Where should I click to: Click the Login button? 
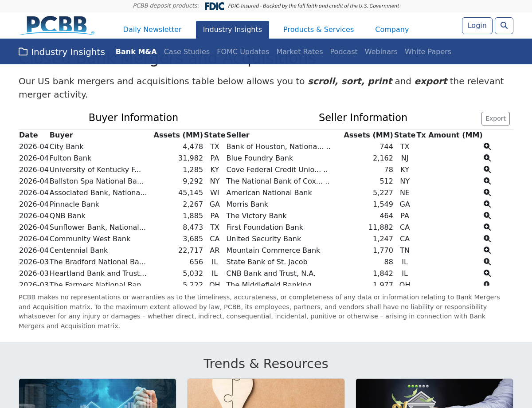[x=477, y=26]
